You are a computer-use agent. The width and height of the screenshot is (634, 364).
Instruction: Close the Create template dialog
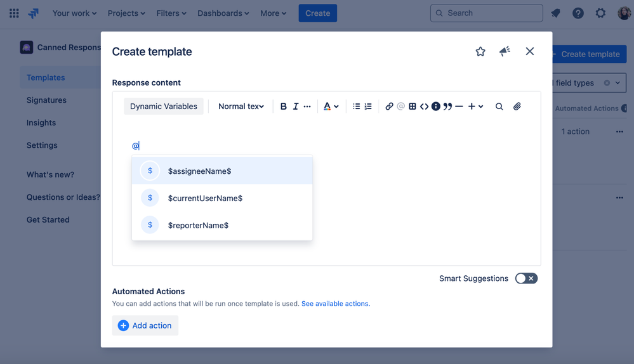[530, 51]
